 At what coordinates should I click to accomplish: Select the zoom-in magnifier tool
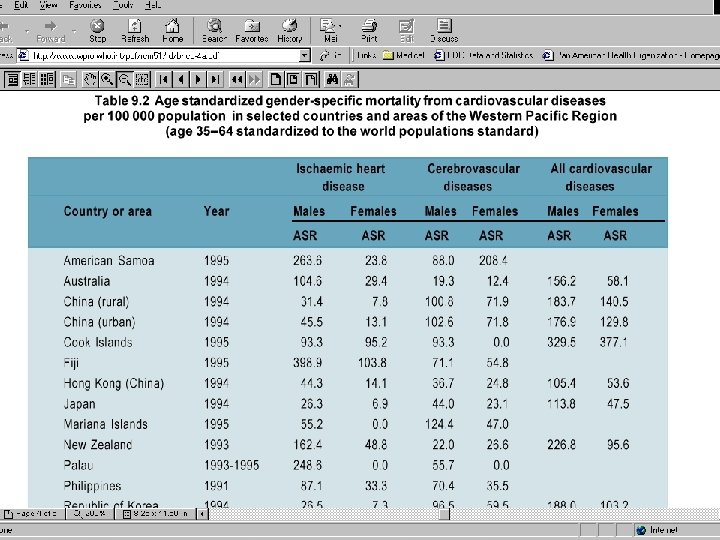(x=107, y=79)
